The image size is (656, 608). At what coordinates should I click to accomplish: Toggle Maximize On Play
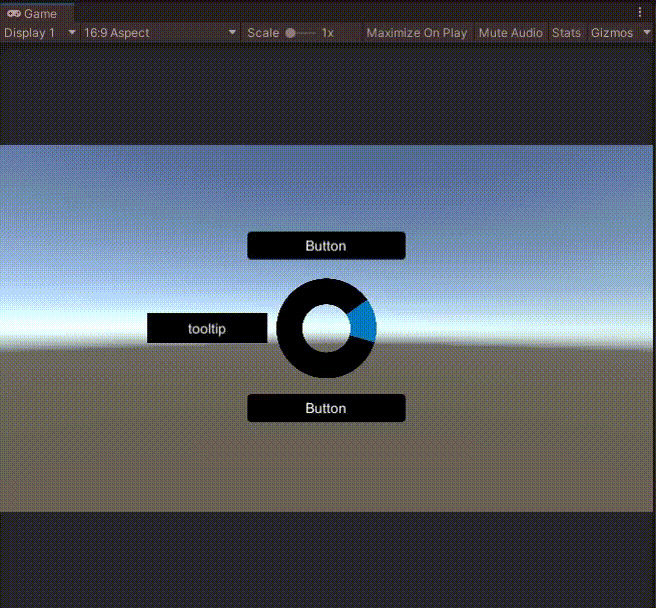point(417,33)
